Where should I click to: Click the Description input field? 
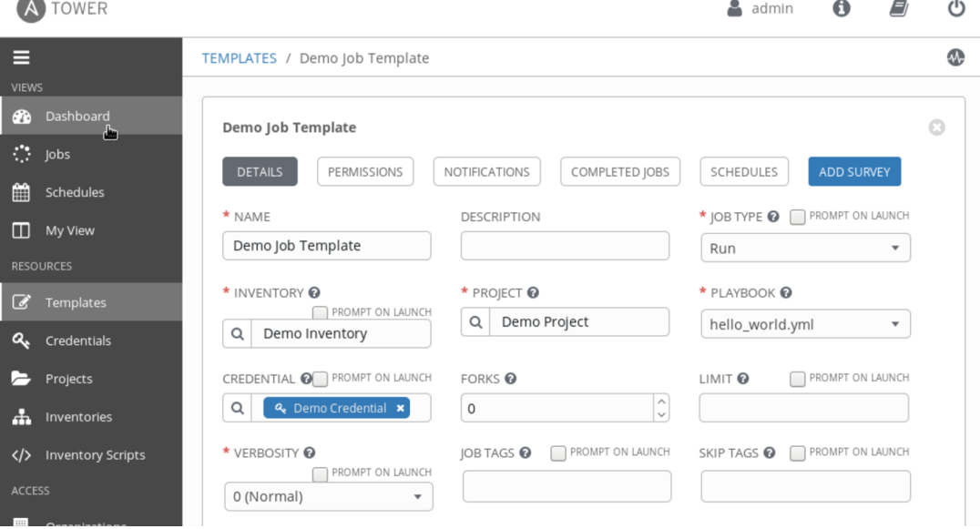(565, 246)
